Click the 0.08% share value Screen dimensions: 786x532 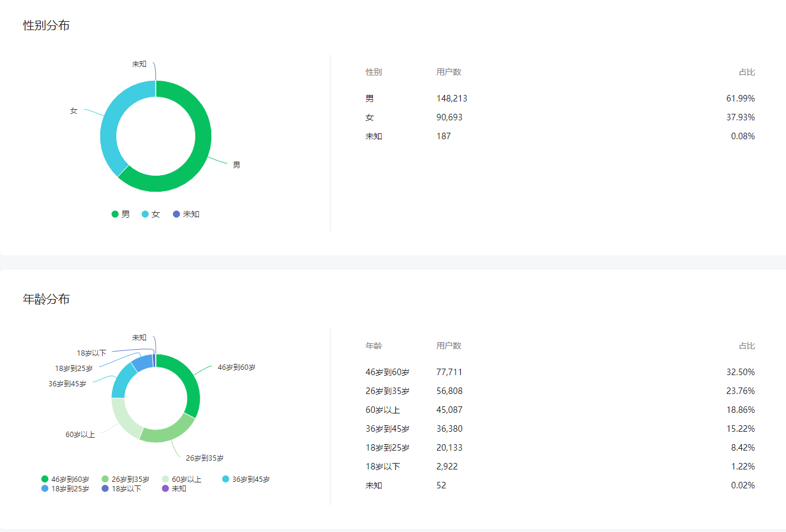743,136
